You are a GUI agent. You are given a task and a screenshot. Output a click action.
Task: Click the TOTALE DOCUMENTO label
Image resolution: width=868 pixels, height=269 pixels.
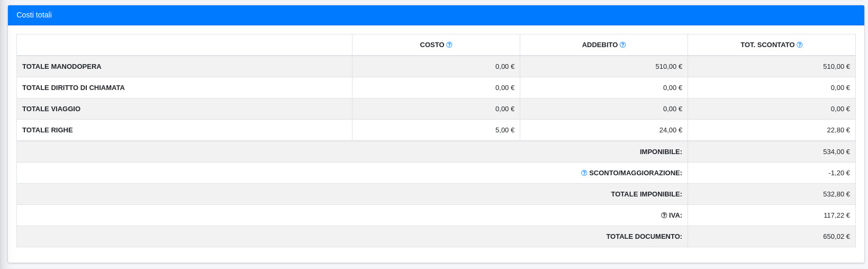click(644, 237)
